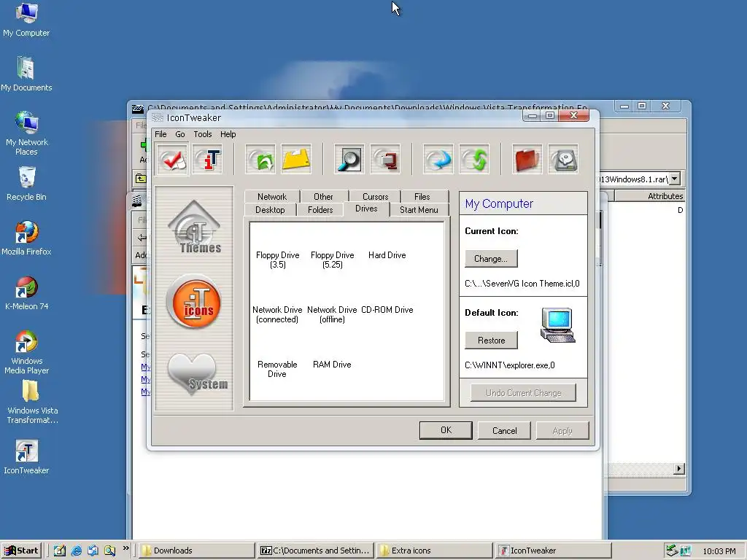Viewport: 747px width, 560px height.
Task: Confirm with the OK button
Action: click(x=446, y=430)
